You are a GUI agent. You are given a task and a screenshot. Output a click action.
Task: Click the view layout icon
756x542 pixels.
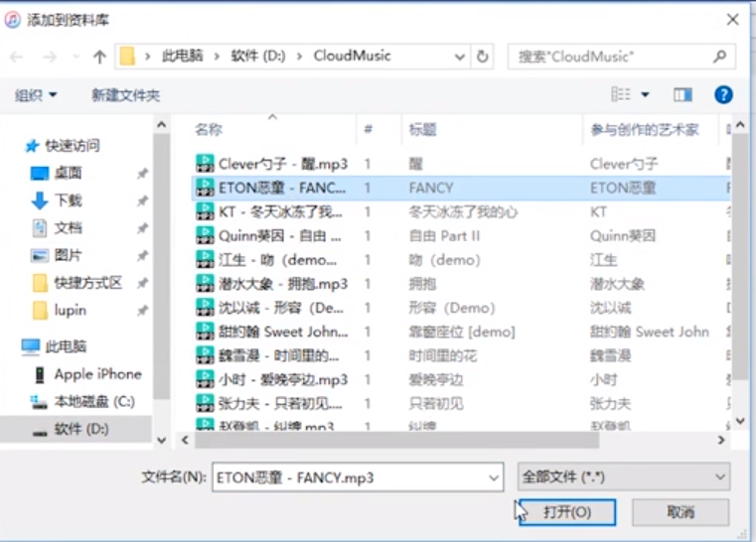click(x=621, y=94)
